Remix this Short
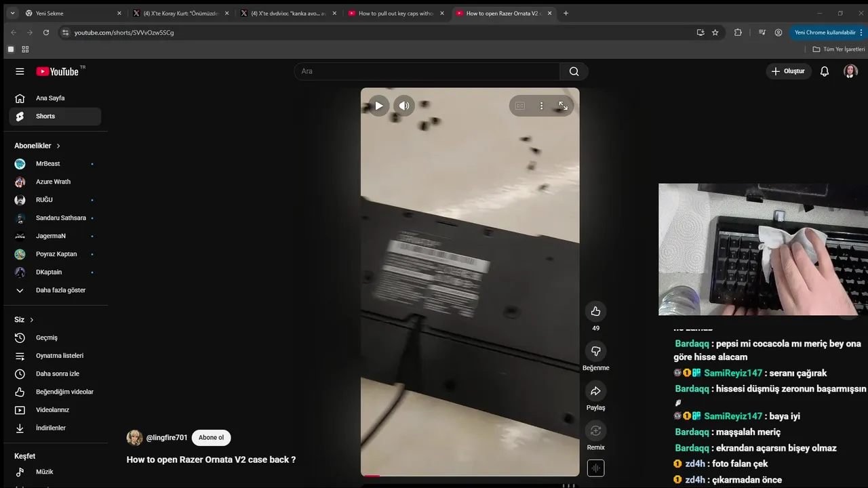This screenshot has width=868, height=488. point(595,430)
